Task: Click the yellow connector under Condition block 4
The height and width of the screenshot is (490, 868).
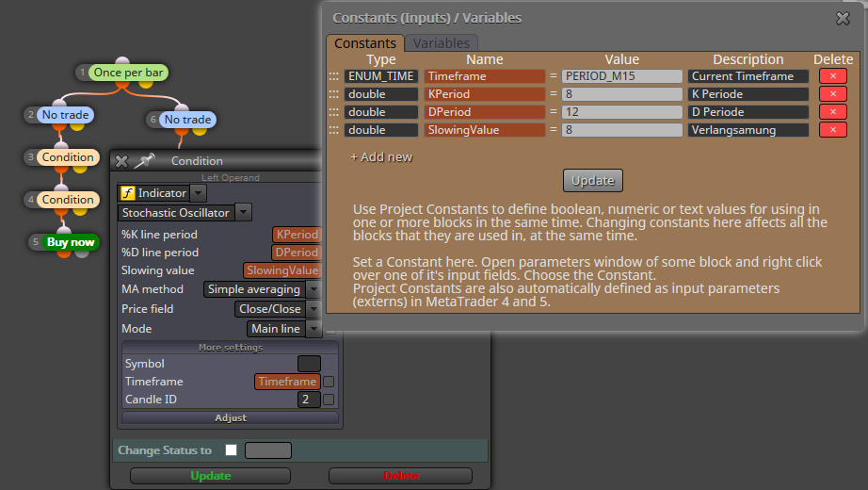Action: [x=80, y=212]
